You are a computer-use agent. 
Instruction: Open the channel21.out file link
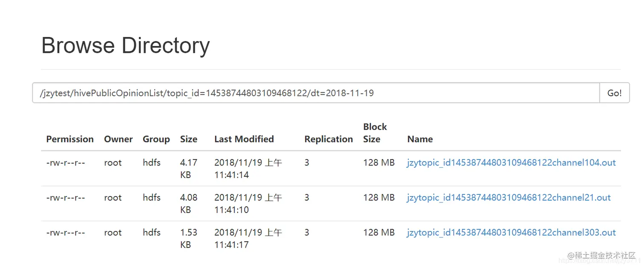509,197
